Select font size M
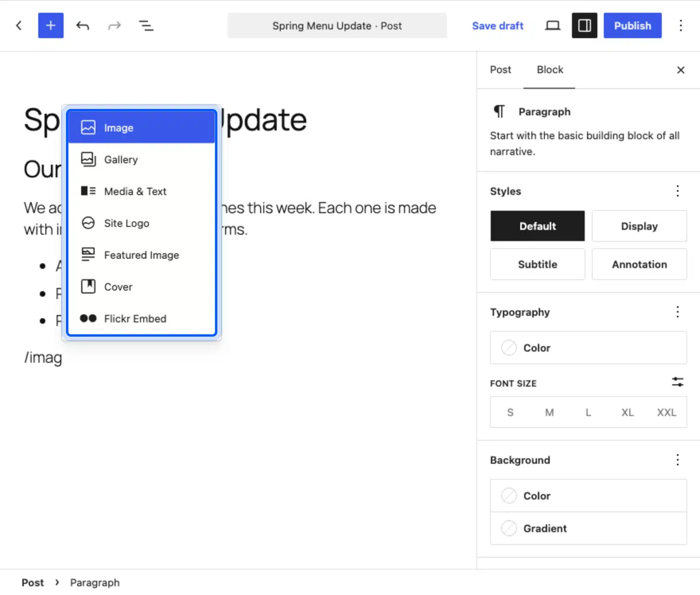The height and width of the screenshot is (595, 700). 549,412
